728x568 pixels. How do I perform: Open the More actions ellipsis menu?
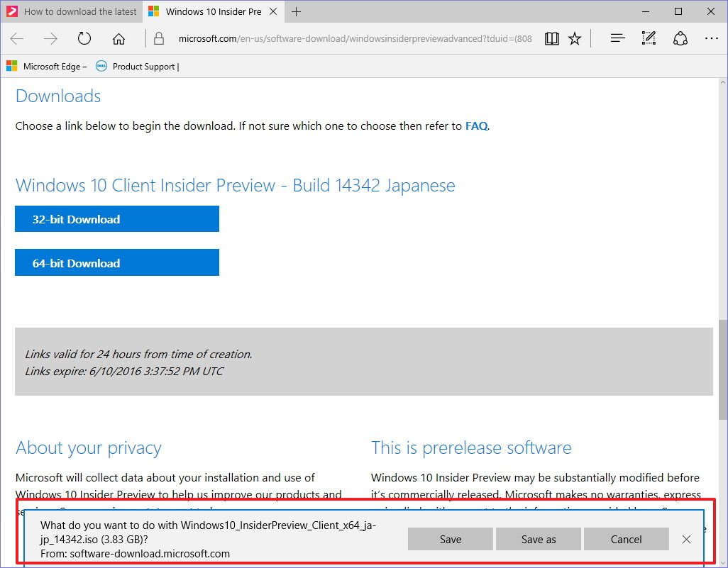pyautogui.click(x=711, y=38)
